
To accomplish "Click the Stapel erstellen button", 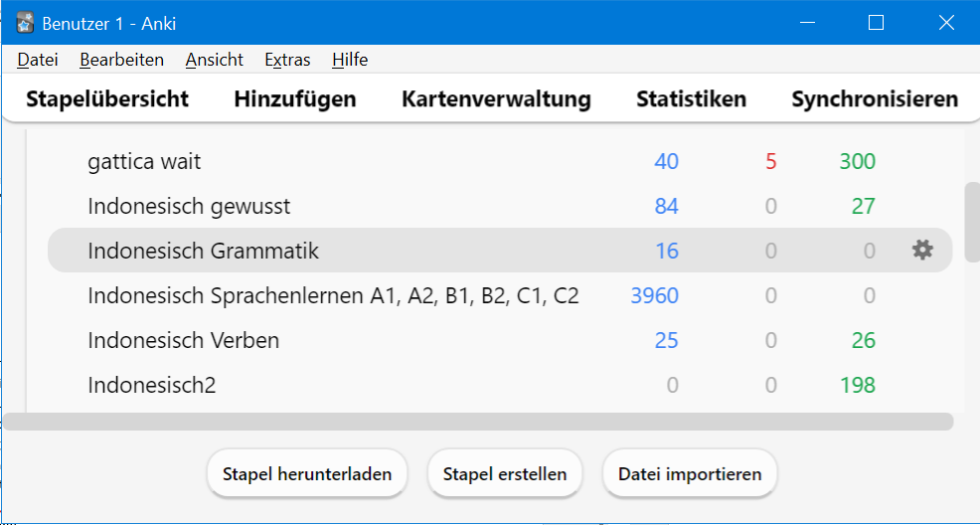I will (x=505, y=474).
